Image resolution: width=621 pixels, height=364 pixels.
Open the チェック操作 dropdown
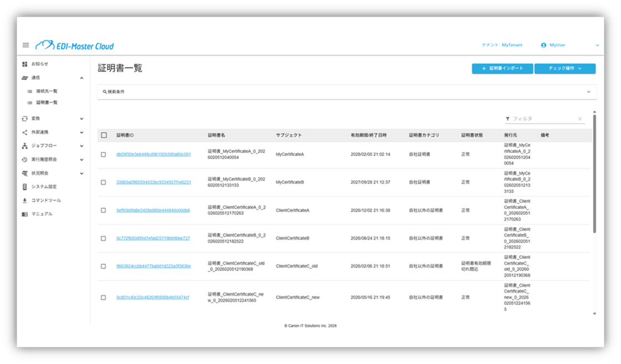coord(564,69)
